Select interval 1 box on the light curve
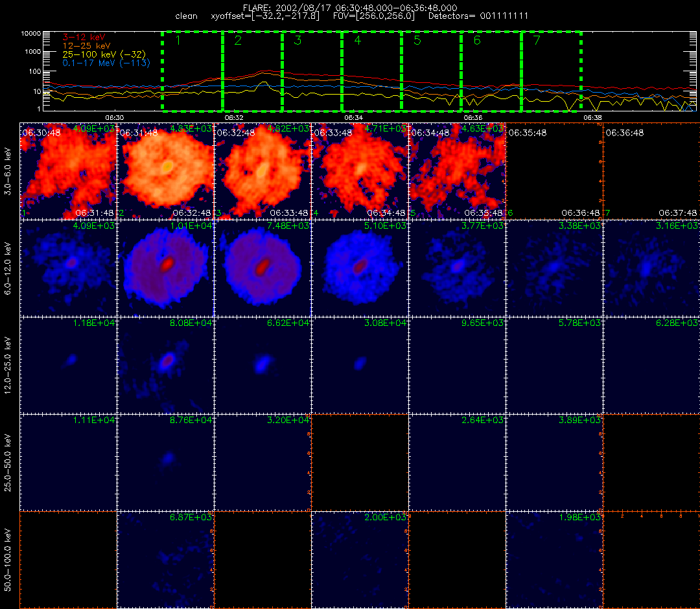 (x=192, y=71)
